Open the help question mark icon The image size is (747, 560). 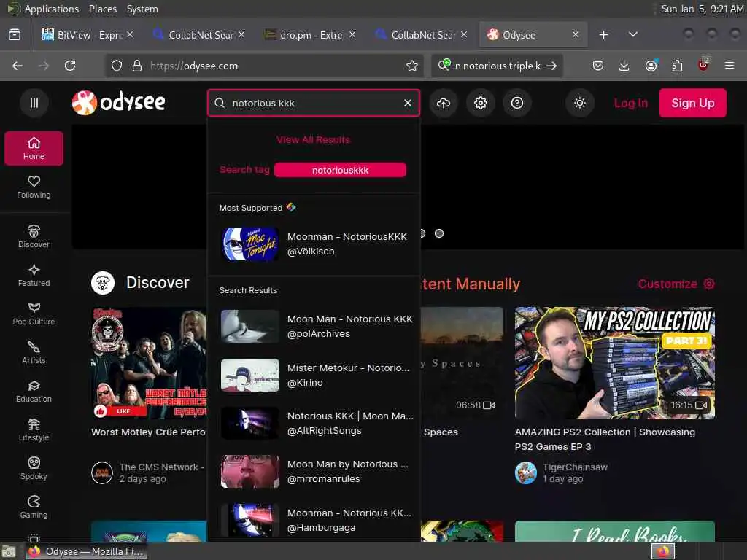(517, 103)
